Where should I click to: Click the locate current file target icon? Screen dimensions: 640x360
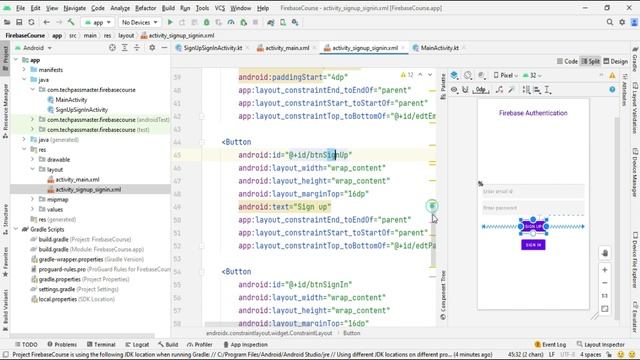[x=112, y=48]
